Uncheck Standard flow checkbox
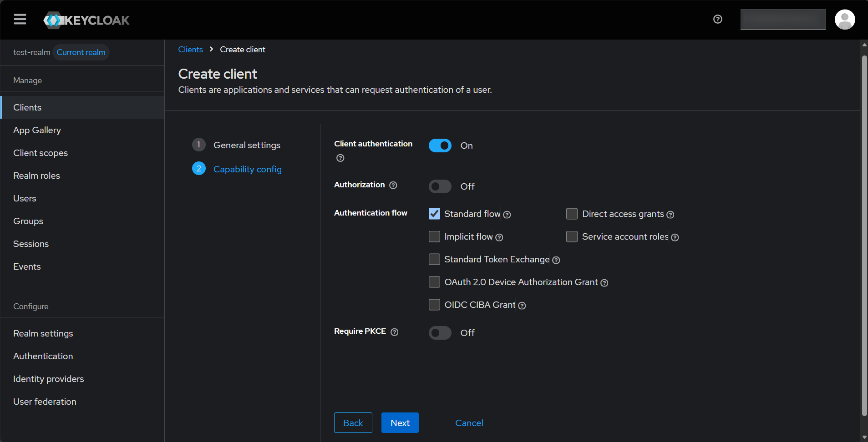Viewport: 868px width, 442px height. click(x=435, y=214)
